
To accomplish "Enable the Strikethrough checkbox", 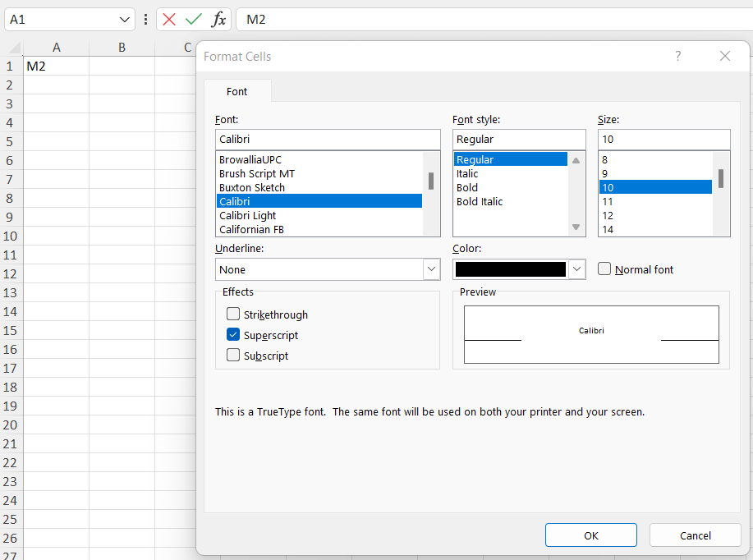I will tap(233, 314).
